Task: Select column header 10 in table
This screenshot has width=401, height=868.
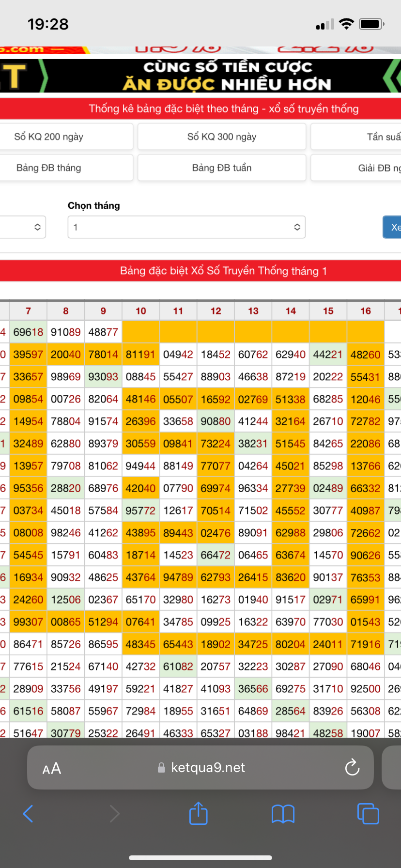Action: [x=141, y=311]
